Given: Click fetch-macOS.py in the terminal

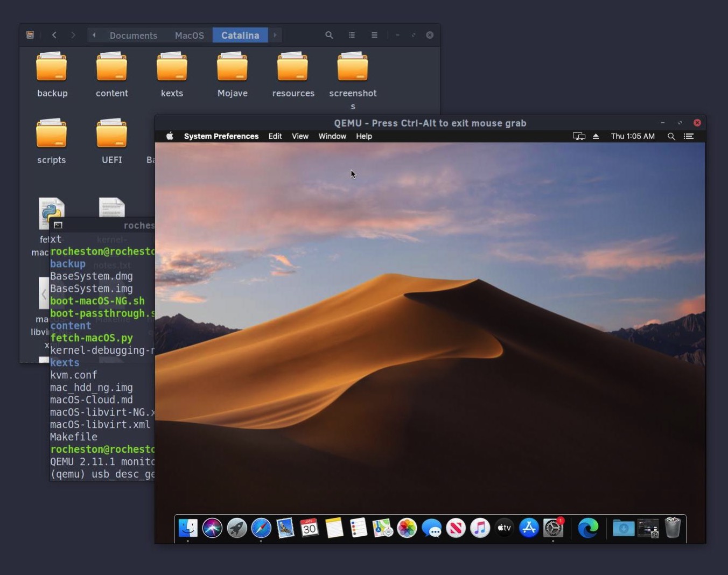Looking at the screenshot, I should pyautogui.click(x=92, y=338).
